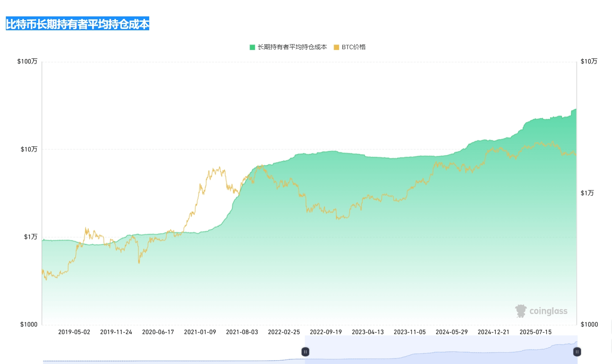Click the 2023-11-05 date label

[410, 332]
